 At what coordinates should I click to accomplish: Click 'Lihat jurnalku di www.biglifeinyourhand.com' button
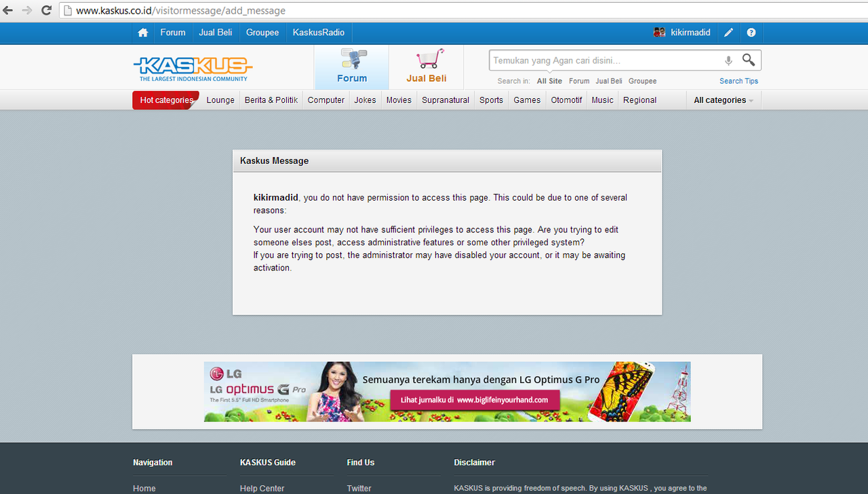tap(475, 400)
